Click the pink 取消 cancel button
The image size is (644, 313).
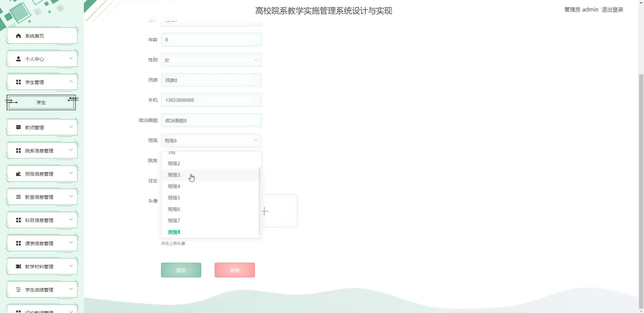click(x=235, y=270)
